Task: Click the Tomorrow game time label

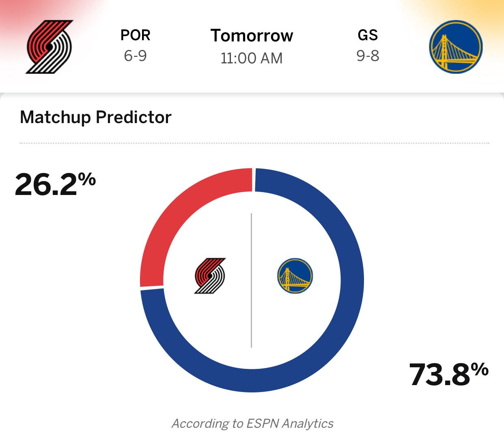Action: pyautogui.click(x=252, y=36)
